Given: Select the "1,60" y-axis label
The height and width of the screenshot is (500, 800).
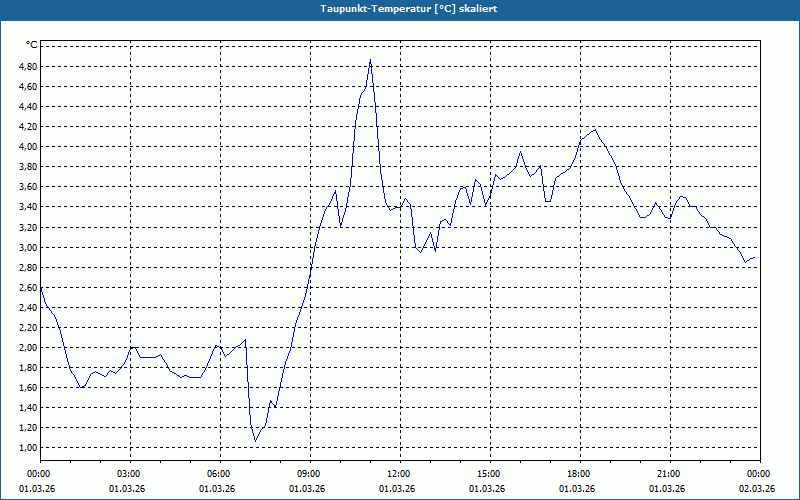Looking at the screenshot, I should (28, 388).
